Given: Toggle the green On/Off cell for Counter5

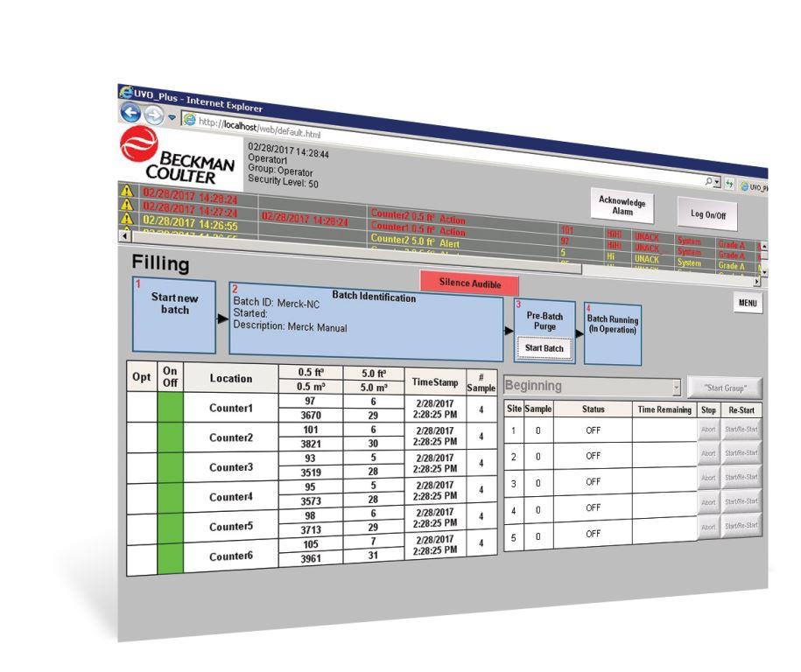Looking at the screenshot, I should [170, 528].
